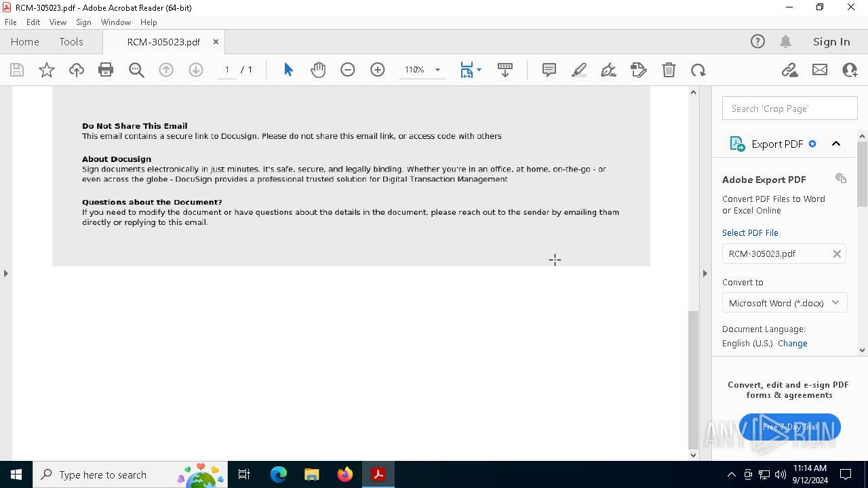Click the share with others icon
868x488 pixels.
tap(850, 70)
